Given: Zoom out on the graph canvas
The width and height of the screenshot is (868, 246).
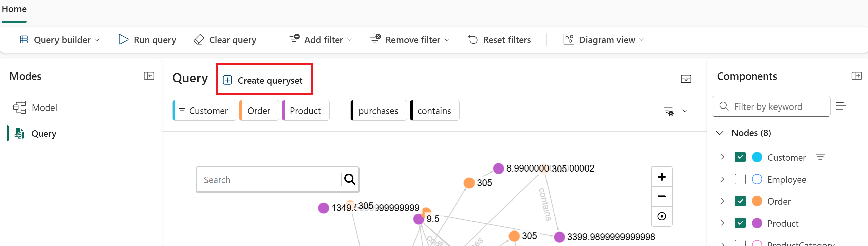Looking at the screenshot, I should 662,196.
